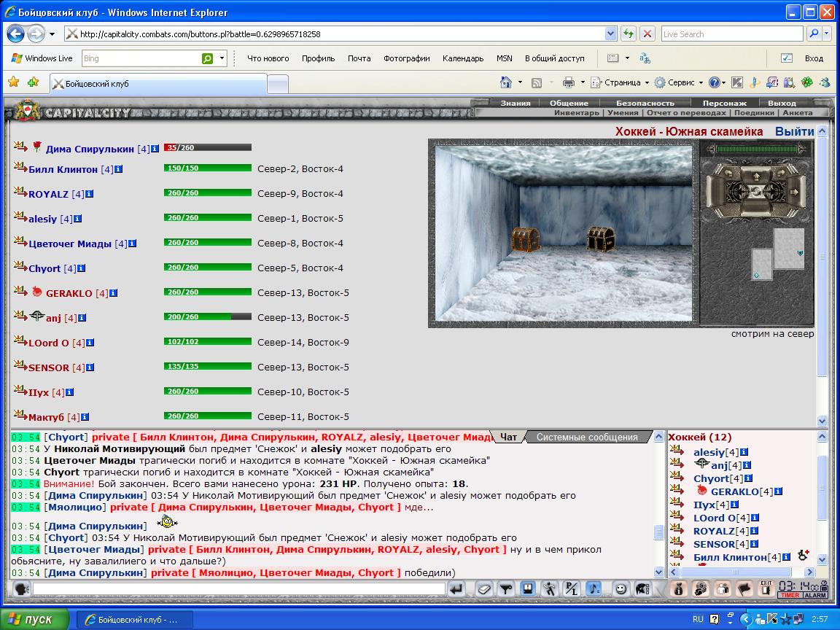
Task: Click the TIMER label under the clock
Action: click(790, 595)
